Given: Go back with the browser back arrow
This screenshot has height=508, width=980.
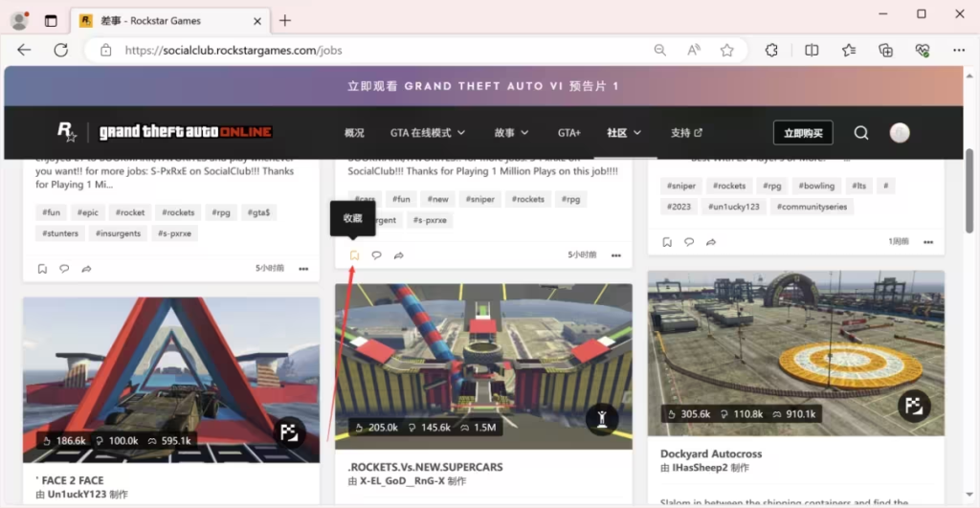Looking at the screenshot, I should coord(24,50).
